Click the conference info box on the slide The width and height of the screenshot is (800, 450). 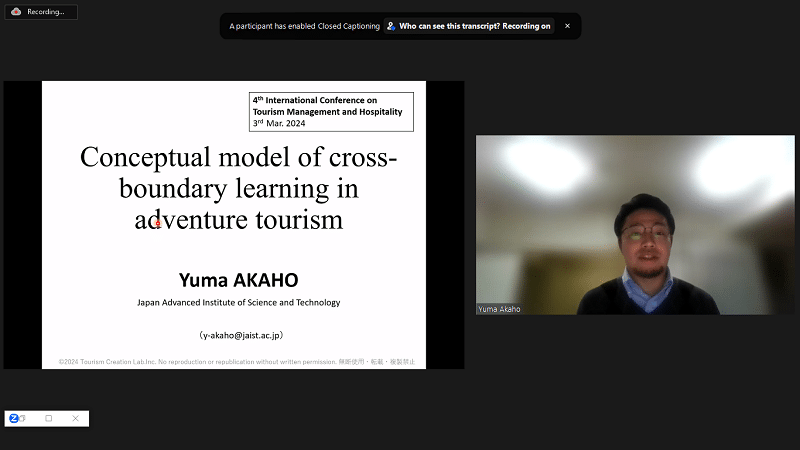331,112
